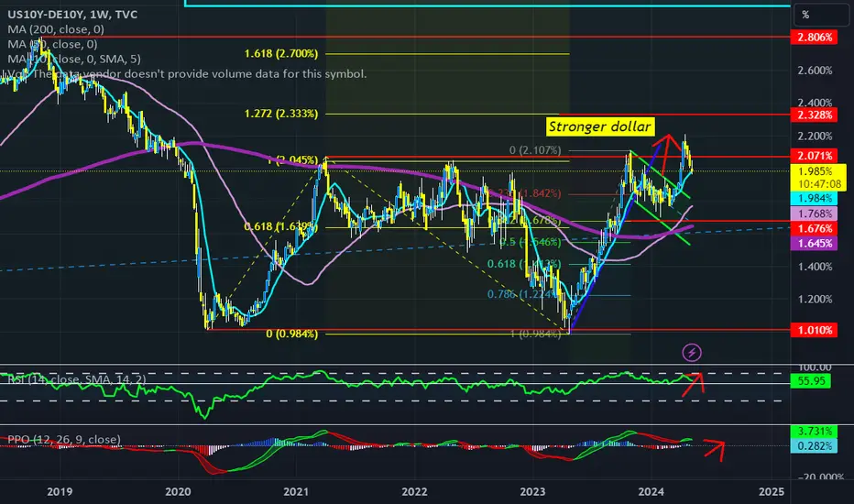Click the 2021 time axis label
This screenshot has height=504, width=854.
coord(296,491)
